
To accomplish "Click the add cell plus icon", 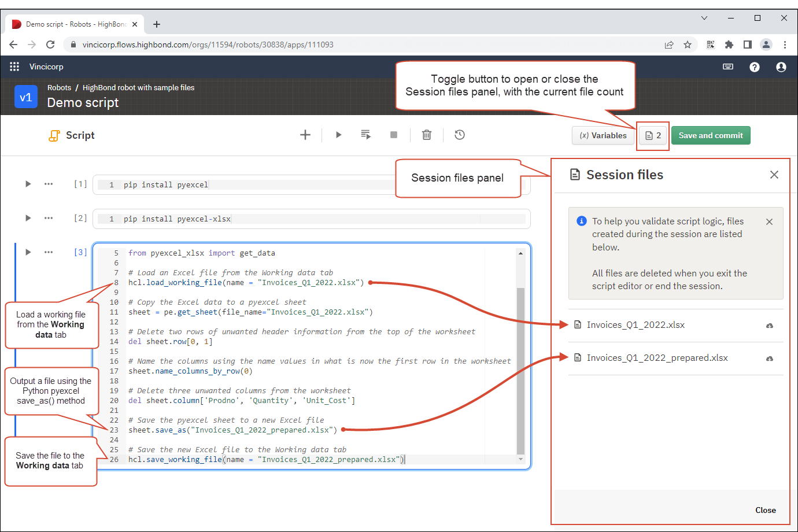I will coord(305,135).
